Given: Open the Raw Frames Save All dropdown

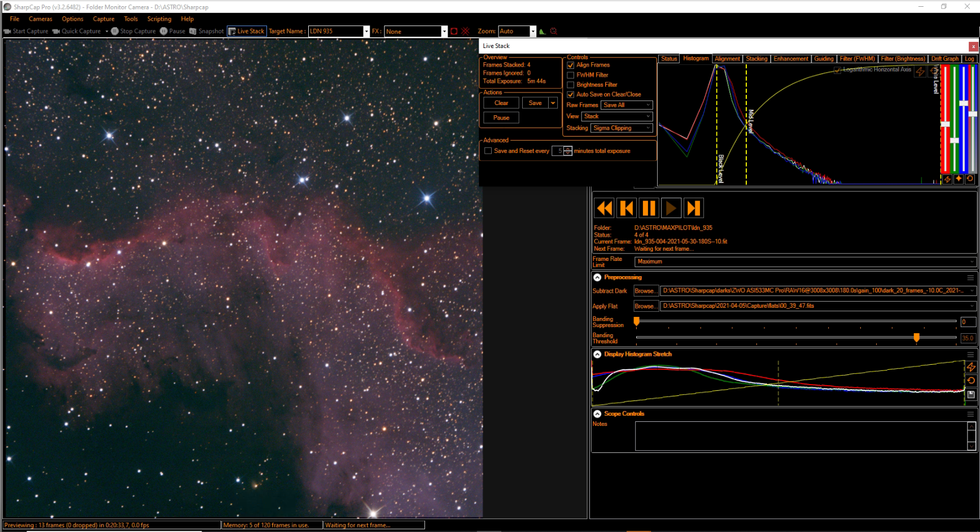Looking at the screenshot, I should tap(627, 105).
